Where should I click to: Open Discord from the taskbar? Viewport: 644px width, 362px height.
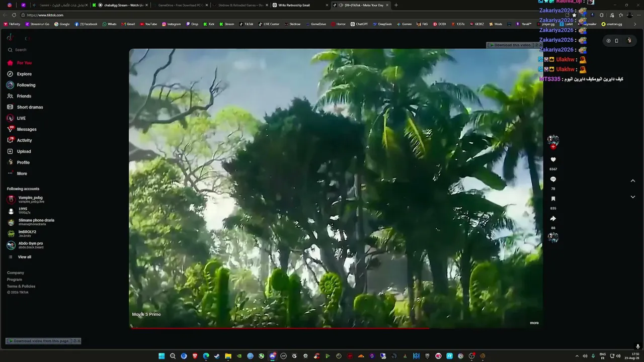(x=272, y=356)
